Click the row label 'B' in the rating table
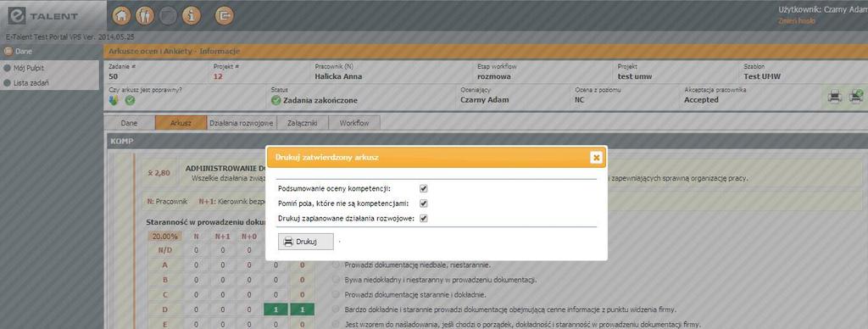This screenshot has height=329, width=868. (164, 280)
